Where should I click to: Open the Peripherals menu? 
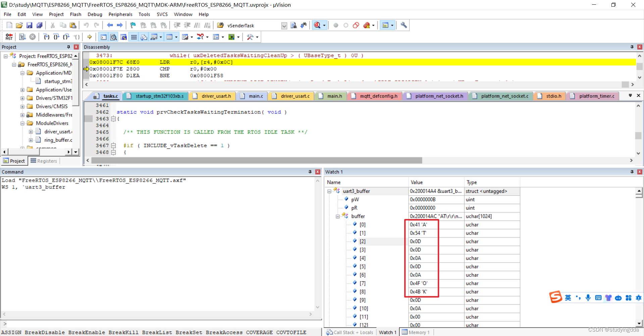click(120, 14)
